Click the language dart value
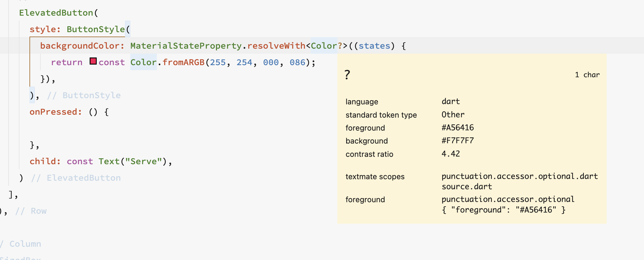644x260 pixels. click(451, 101)
